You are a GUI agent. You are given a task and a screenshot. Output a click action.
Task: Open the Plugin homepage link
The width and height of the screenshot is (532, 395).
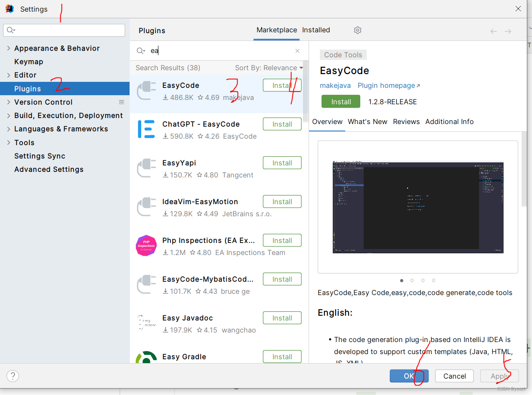(x=389, y=86)
